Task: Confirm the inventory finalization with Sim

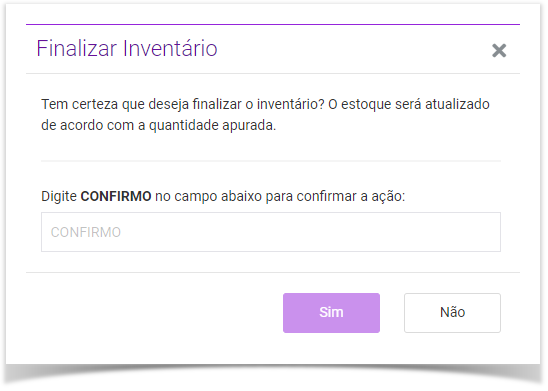Action: 331,313
